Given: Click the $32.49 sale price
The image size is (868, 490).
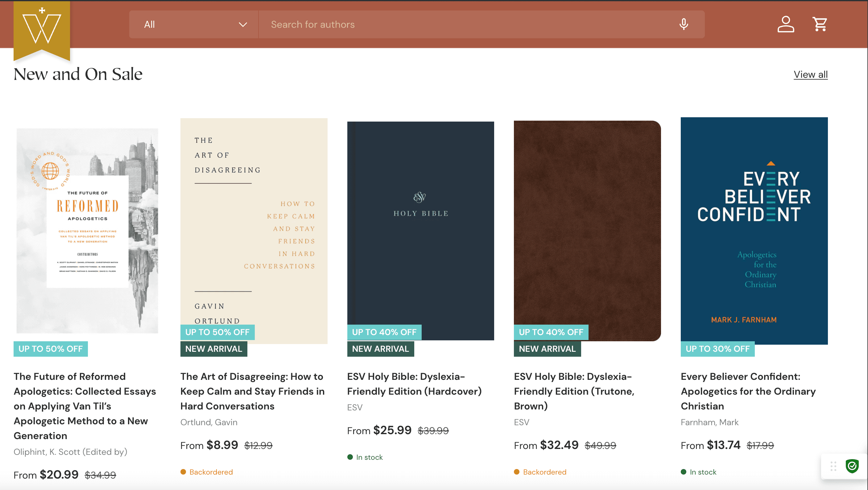Looking at the screenshot, I should 559,445.
